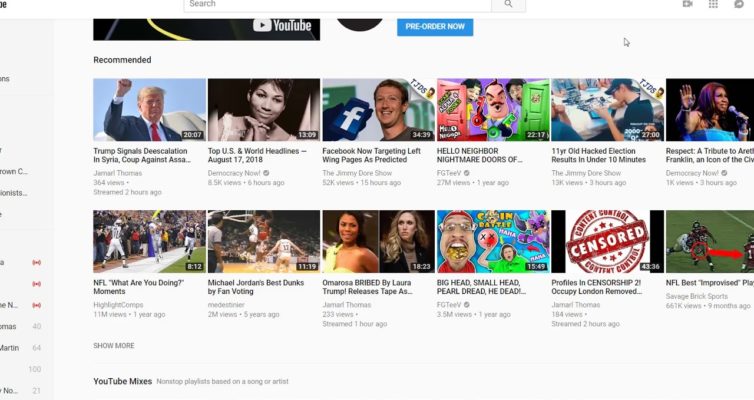Click title 'HELLO NEIGHBOR NIGHTMARE DOORS OF'
This screenshot has height=400, width=754.
[x=479, y=155]
